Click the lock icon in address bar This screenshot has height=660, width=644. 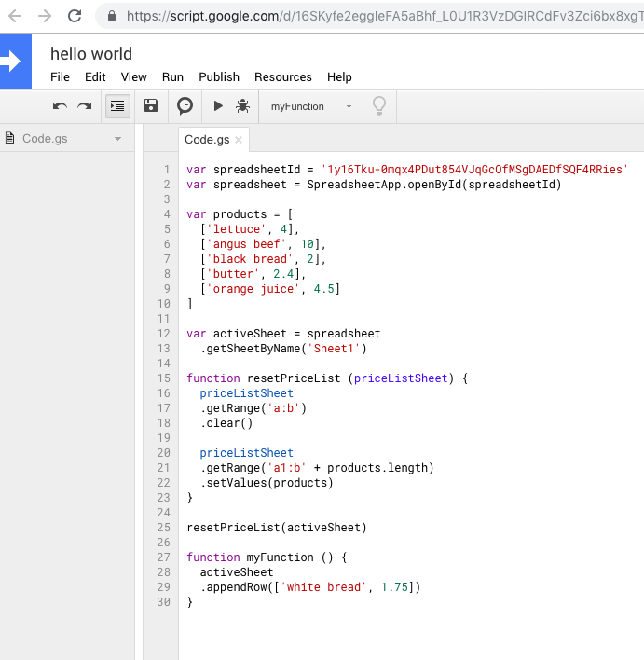(112, 16)
